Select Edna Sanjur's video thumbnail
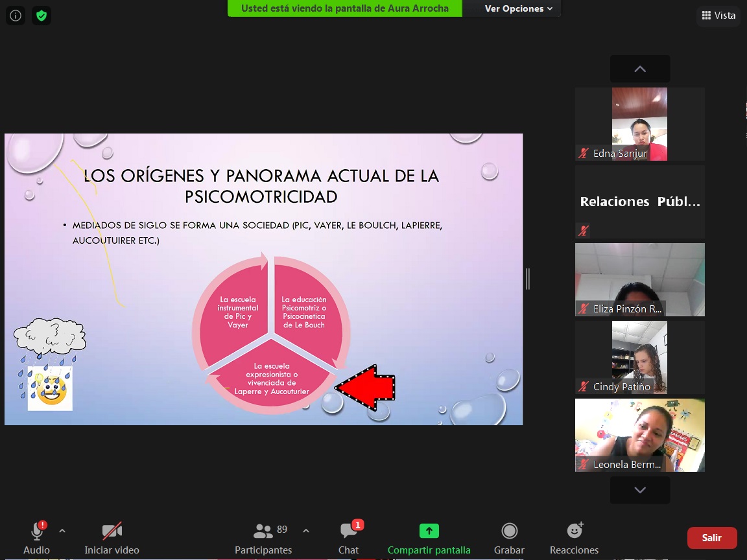Viewport: 747px width, 560px height. click(x=640, y=124)
